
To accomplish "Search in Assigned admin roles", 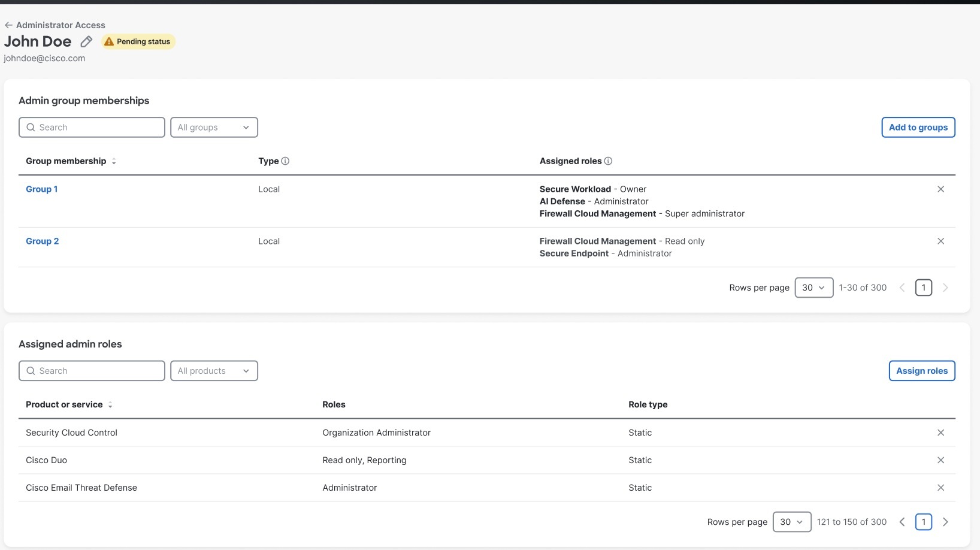I will pyautogui.click(x=92, y=371).
